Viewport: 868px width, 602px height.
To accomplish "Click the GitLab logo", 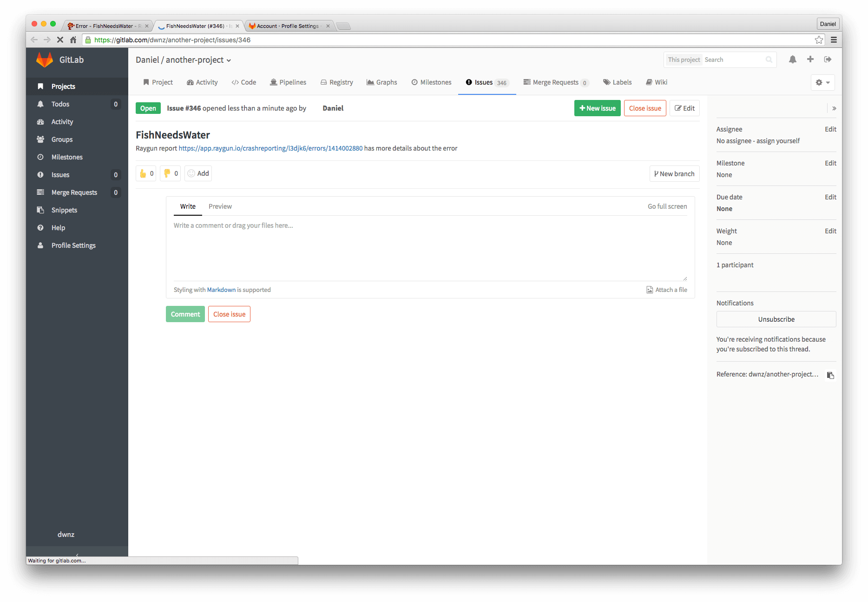I will tap(45, 60).
